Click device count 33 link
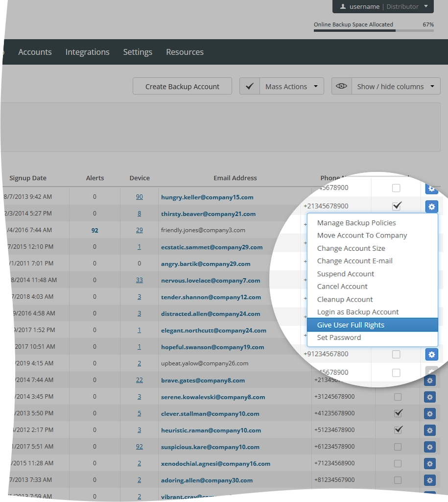 tap(140, 280)
